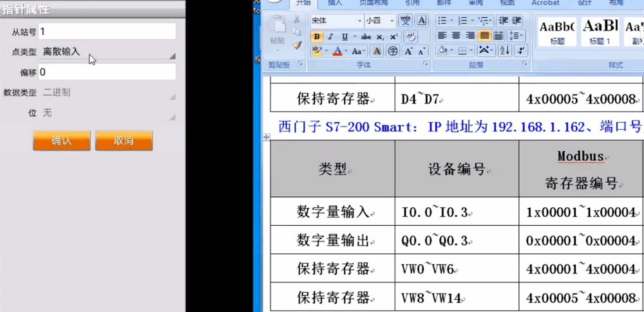This screenshot has width=644, height=312.
Task: Click the Italic formatting icon
Action: [331, 37]
